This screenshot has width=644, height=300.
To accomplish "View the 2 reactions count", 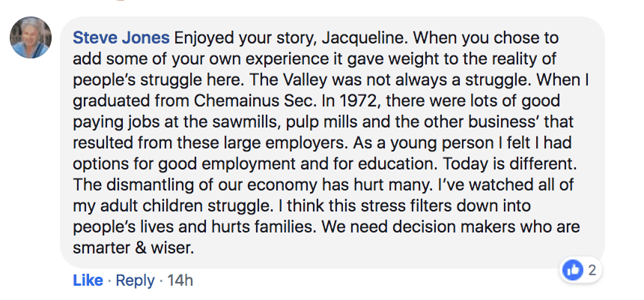I will [x=592, y=271].
